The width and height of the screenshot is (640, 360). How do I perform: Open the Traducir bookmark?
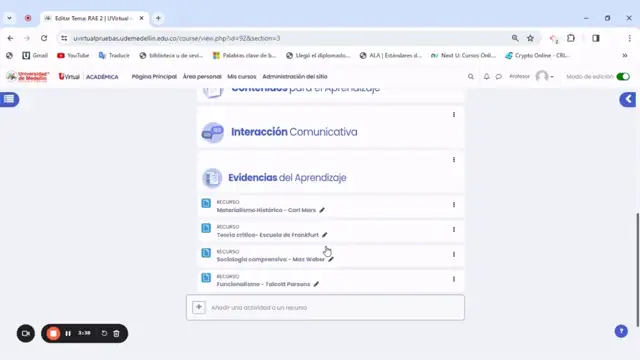114,56
